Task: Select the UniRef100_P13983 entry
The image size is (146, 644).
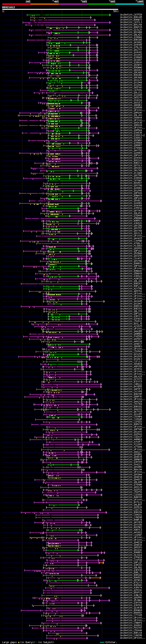Action: (x=131, y=246)
